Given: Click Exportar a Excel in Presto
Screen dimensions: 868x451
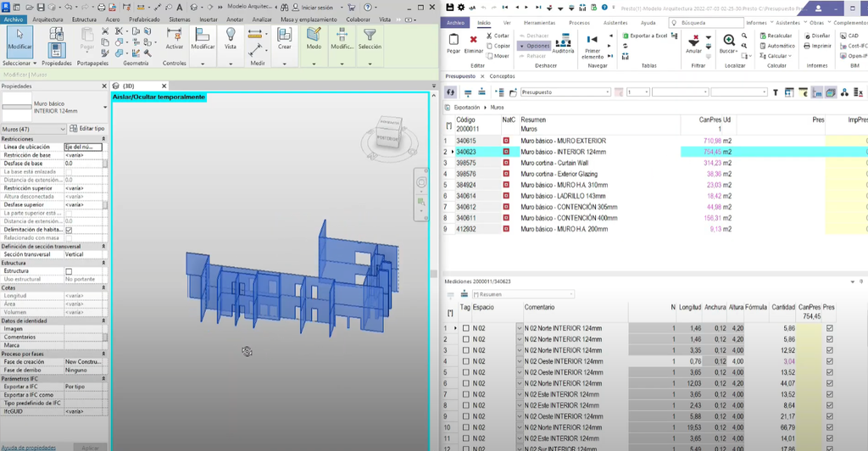Looking at the screenshot, I should click(x=645, y=36).
